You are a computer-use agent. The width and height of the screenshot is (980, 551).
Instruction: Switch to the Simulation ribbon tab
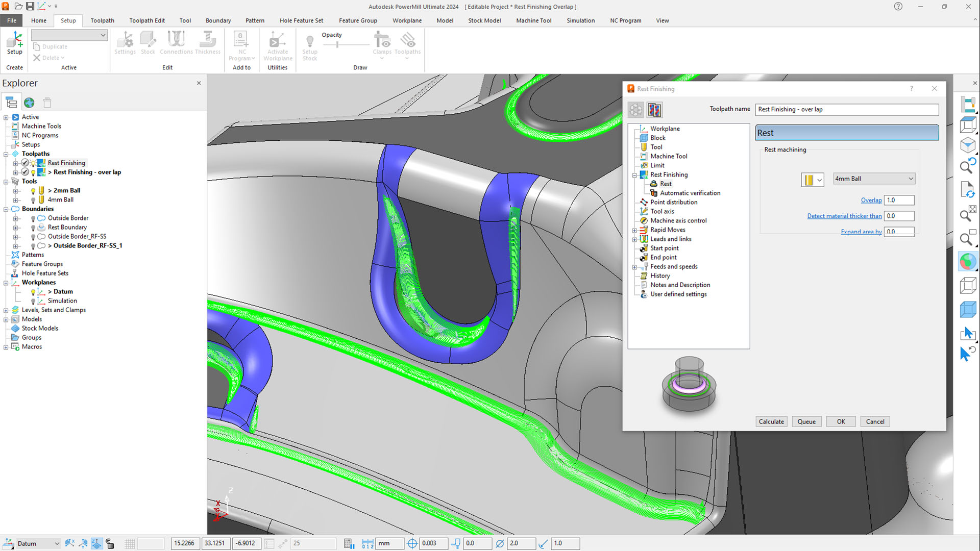point(580,20)
